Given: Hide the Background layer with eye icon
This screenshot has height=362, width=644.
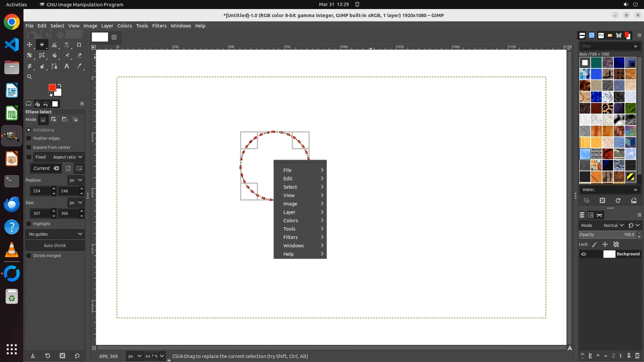Looking at the screenshot, I should click(584, 254).
